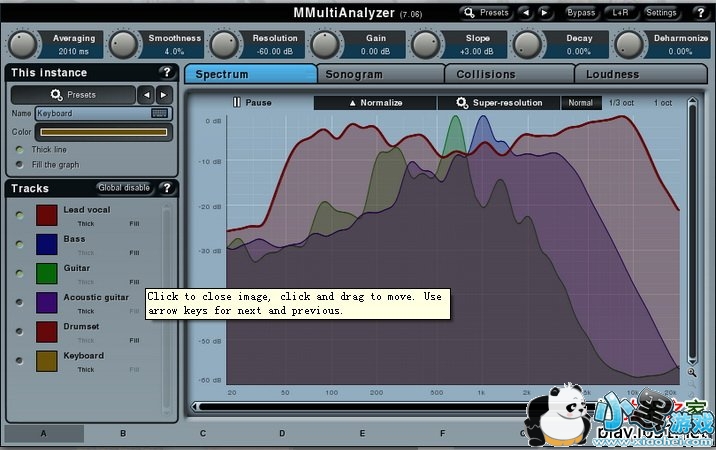
Task: Load the next global preset
Action: point(544,13)
